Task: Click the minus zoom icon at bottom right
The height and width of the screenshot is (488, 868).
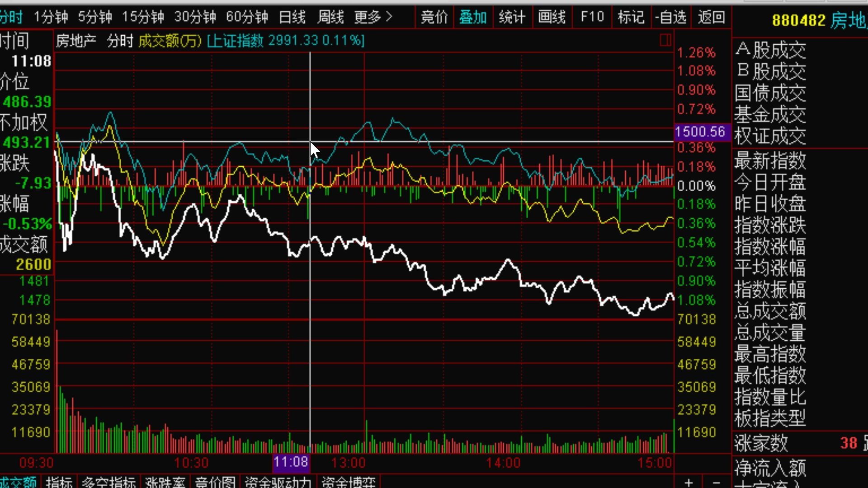Action: pyautogui.click(x=716, y=482)
